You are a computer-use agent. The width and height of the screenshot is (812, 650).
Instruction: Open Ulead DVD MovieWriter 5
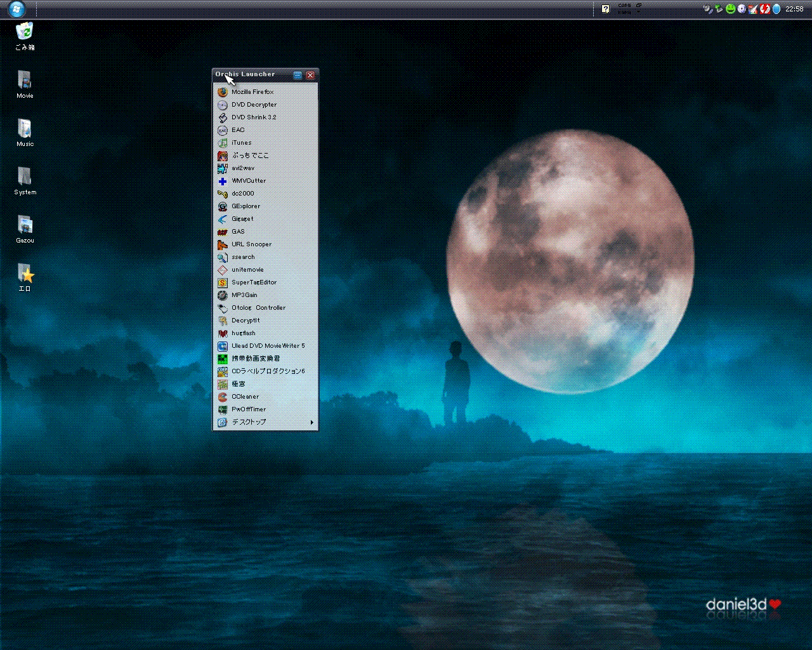point(265,346)
